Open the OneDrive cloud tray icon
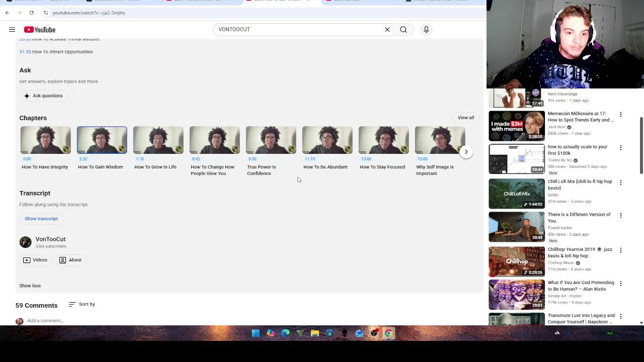This screenshot has height=362, width=644. click(557, 333)
